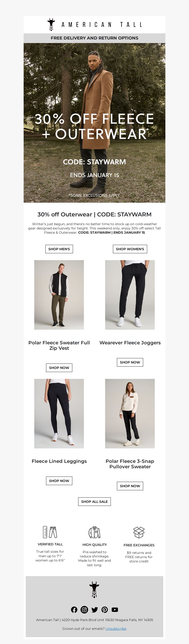Click the Unsubscribe link
The height and width of the screenshot is (644, 189).
pos(116,628)
